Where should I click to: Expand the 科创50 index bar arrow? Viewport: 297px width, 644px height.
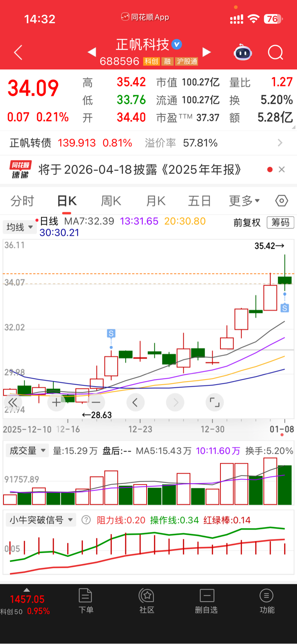click(x=27, y=590)
